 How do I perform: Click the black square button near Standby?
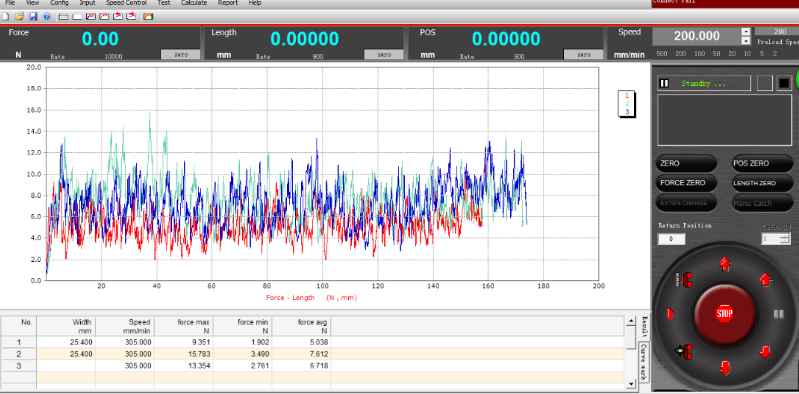click(x=784, y=83)
